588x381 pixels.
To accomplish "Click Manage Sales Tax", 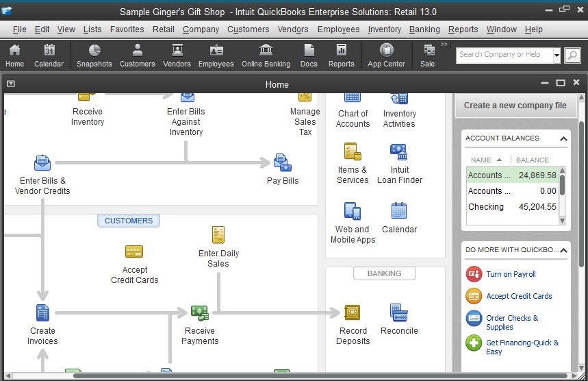I will [305, 115].
